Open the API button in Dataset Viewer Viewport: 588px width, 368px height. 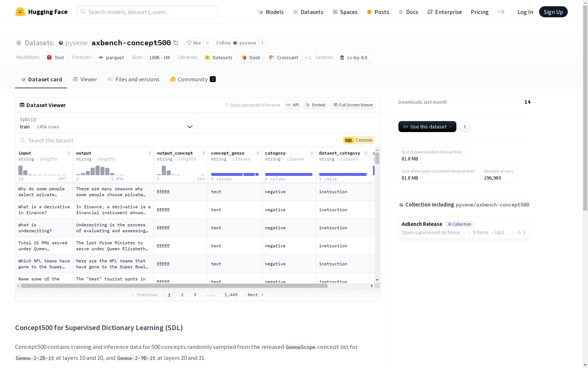(293, 105)
